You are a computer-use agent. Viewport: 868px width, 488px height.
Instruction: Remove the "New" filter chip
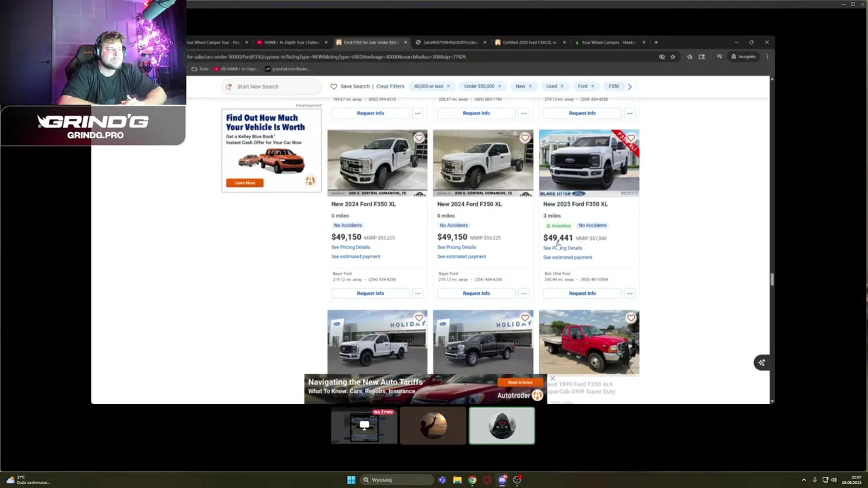click(530, 86)
